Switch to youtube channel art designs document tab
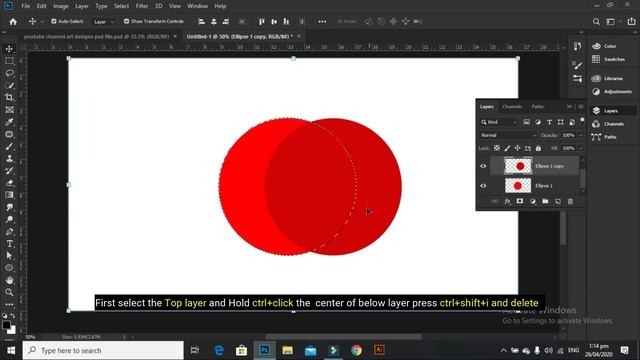The image size is (640, 360). point(96,36)
